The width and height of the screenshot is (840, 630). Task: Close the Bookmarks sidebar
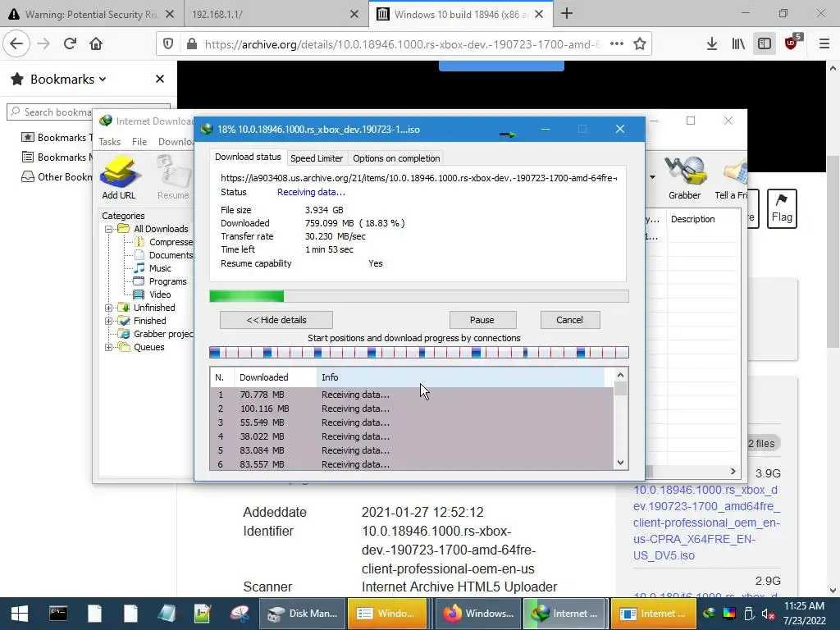[160, 79]
